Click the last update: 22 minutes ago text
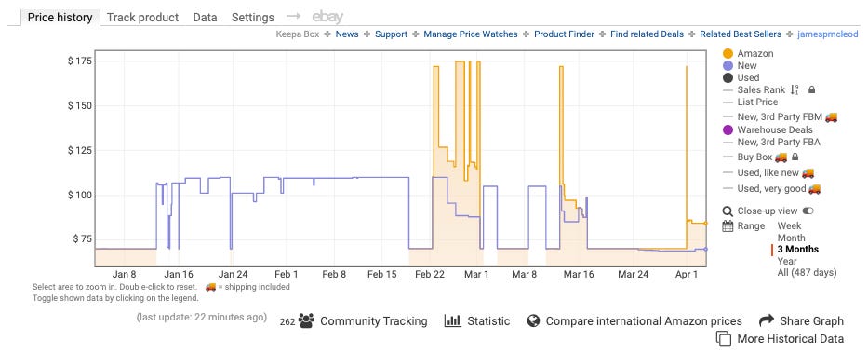Screen dimensions: 868x354 click(202, 318)
